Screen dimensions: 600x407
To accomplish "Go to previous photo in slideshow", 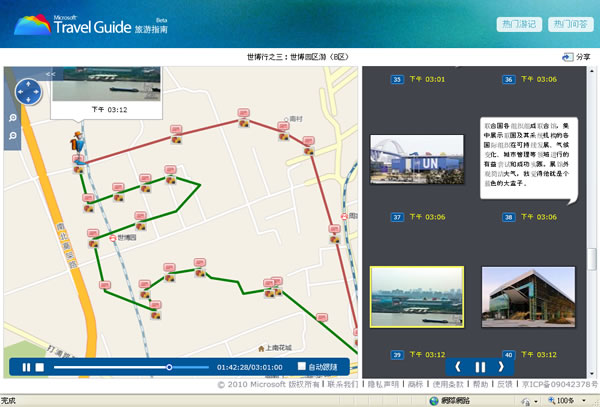I will coord(458,367).
